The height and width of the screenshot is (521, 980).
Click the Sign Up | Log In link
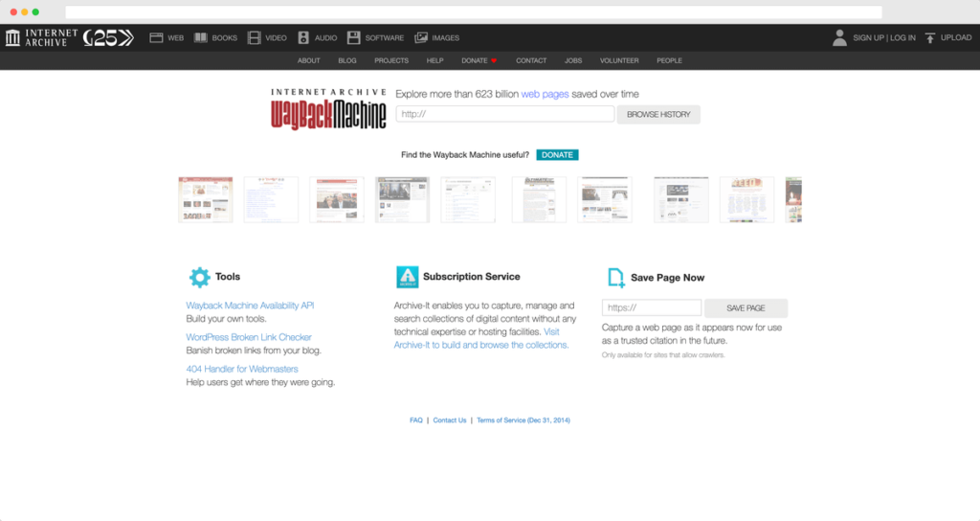[x=883, y=38]
